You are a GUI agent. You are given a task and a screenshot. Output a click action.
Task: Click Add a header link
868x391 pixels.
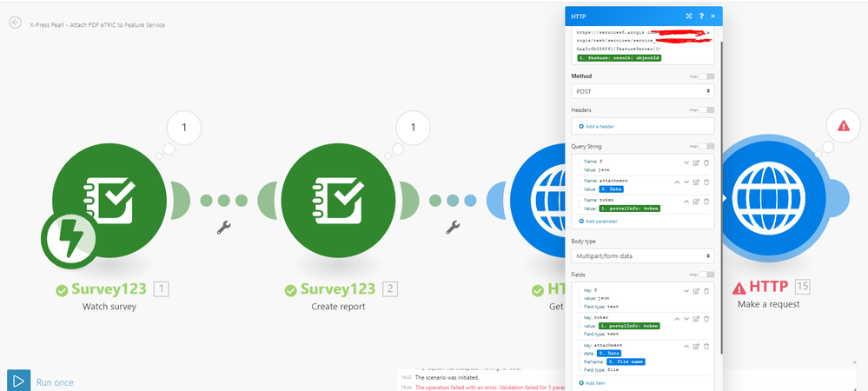(597, 126)
